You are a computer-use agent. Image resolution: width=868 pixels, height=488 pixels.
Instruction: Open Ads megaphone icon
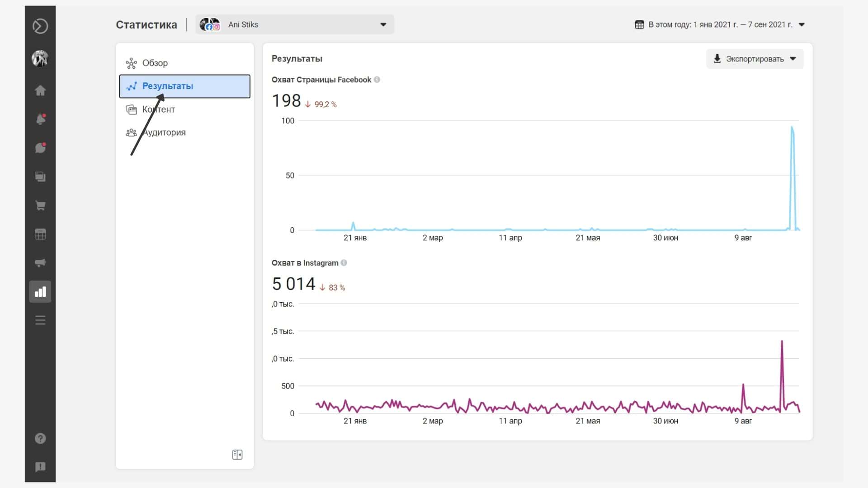[x=40, y=263]
